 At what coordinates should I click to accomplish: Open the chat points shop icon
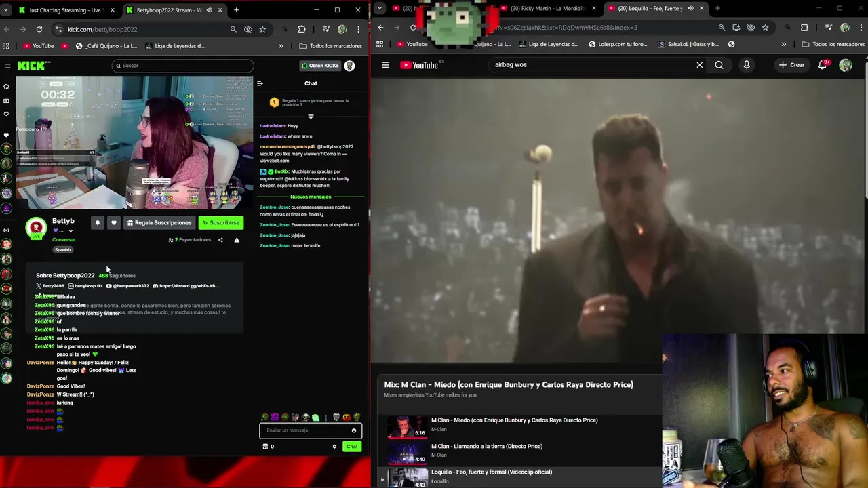click(x=265, y=447)
